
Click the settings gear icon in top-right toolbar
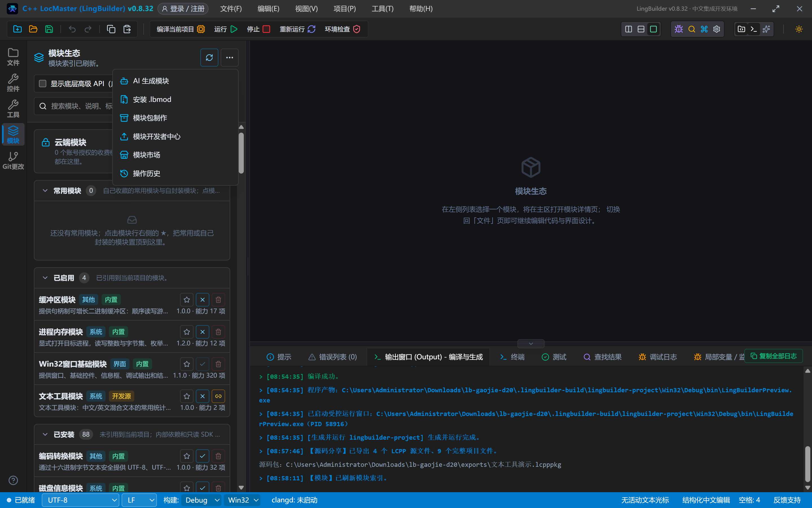pyautogui.click(x=717, y=29)
